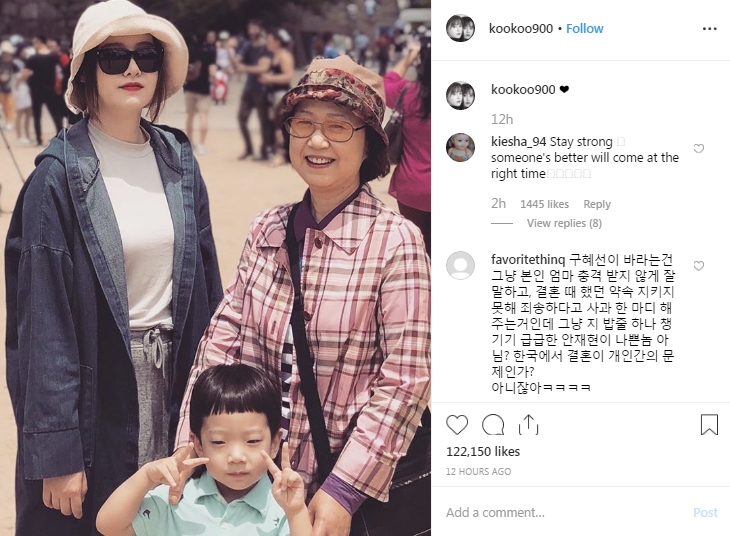Open kiesha_94's profile picture
This screenshot has width=730, height=536.
click(x=460, y=148)
